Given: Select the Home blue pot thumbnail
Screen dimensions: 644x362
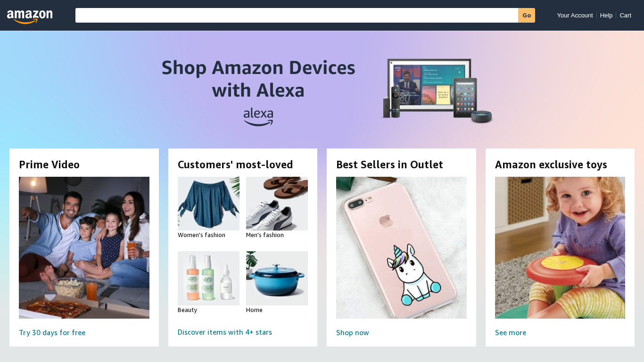Looking at the screenshot, I should tap(277, 278).
